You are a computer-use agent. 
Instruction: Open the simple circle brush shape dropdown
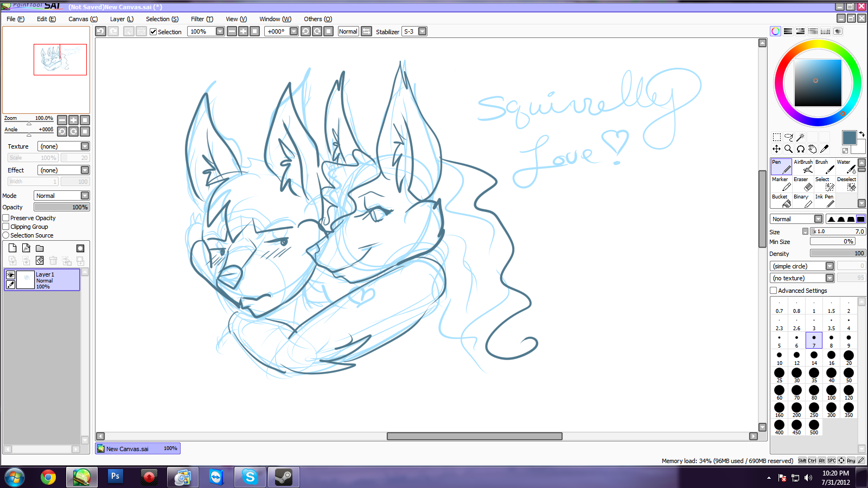(x=802, y=266)
